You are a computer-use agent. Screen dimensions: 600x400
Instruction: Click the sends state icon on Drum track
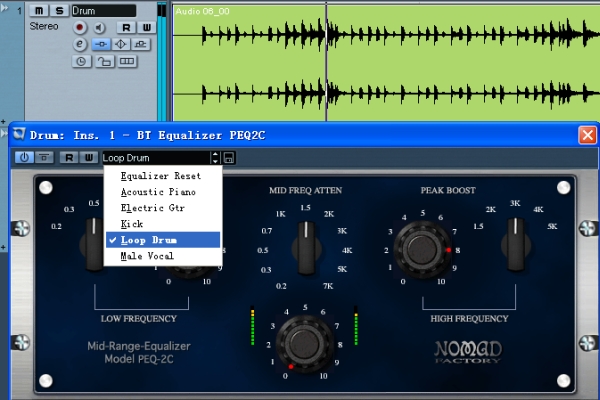141,44
